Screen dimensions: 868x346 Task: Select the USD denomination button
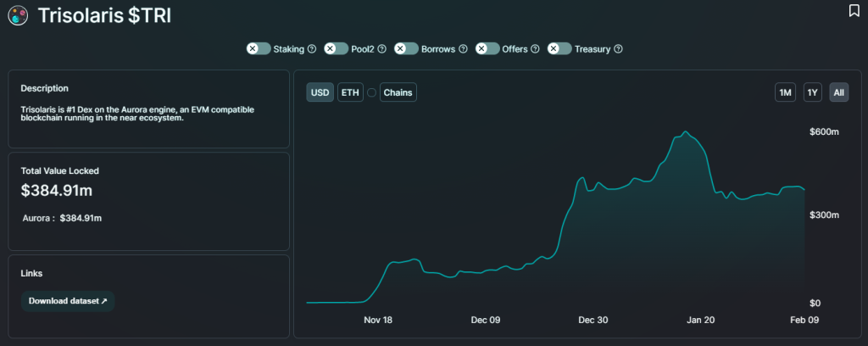[x=320, y=92]
